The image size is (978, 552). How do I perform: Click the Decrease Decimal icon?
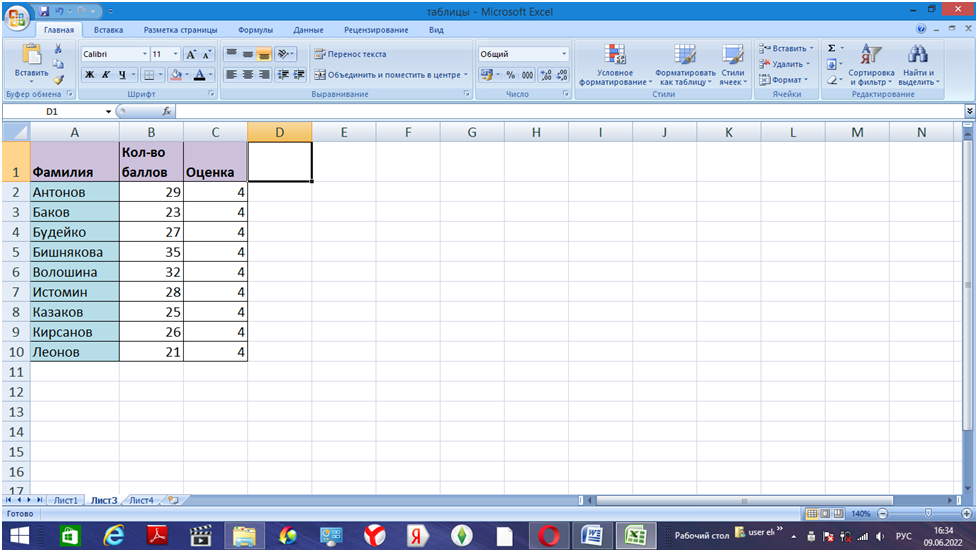coord(562,75)
